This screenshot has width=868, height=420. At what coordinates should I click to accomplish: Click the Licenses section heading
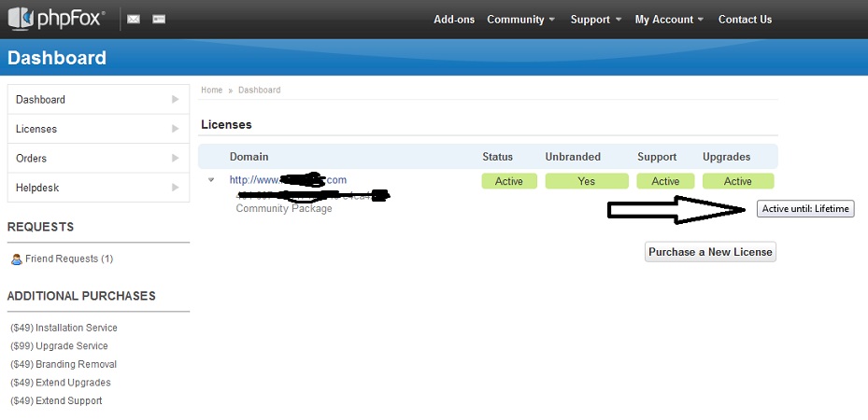click(x=226, y=125)
